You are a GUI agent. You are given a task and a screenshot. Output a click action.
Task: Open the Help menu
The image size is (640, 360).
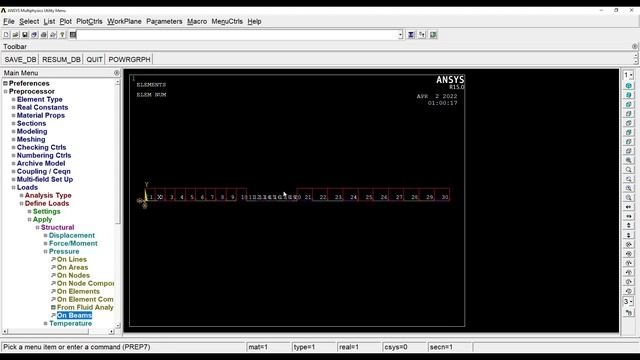[x=254, y=22]
